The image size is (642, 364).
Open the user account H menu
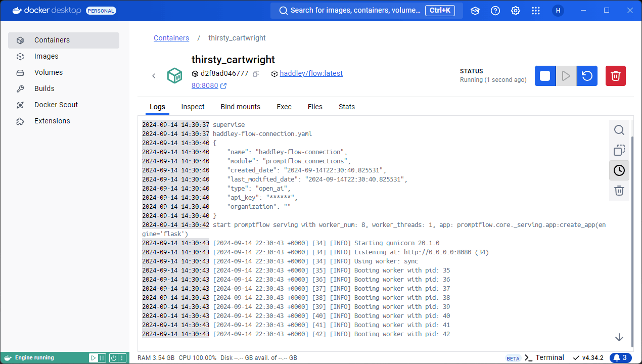tap(558, 11)
